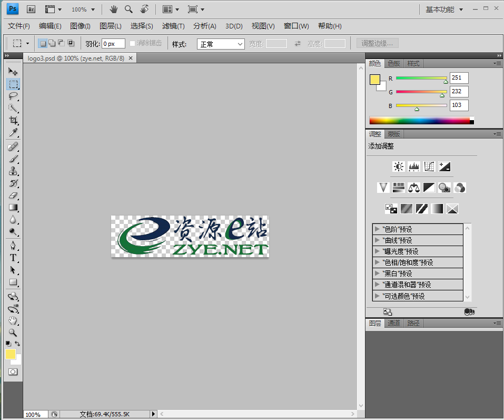Select the Crop tool
The width and height of the screenshot is (504, 420).
[x=13, y=120]
